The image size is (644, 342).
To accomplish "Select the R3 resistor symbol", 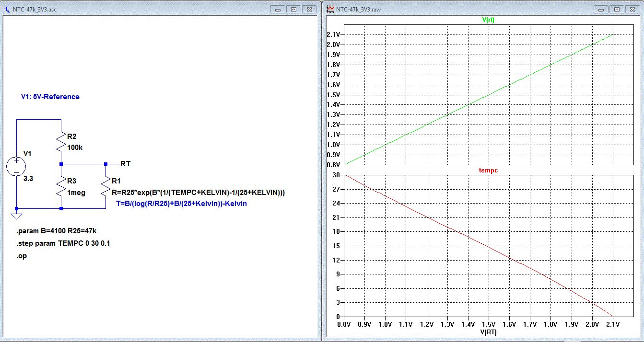I will tap(61, 186).
